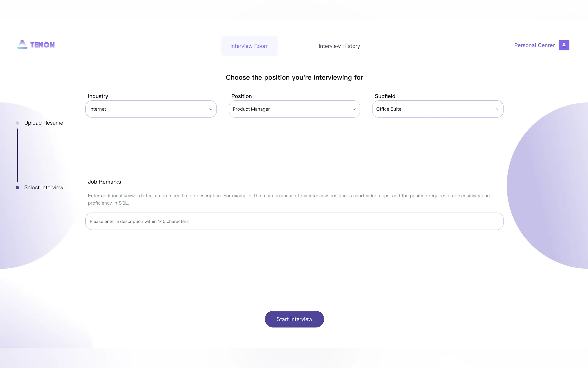588x368 pixels.
Task: Open the Subfield dropdown showing Office Suite
Action: click(x=438, y=109)
